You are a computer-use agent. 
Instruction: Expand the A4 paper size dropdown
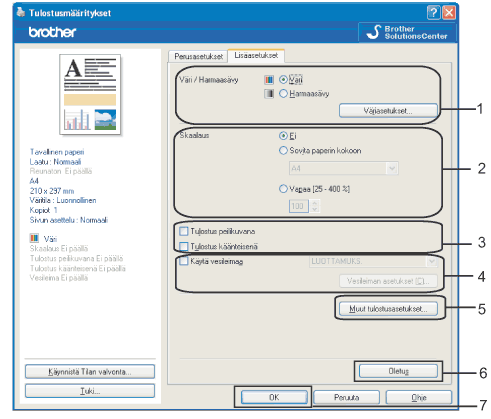[392, 168]
